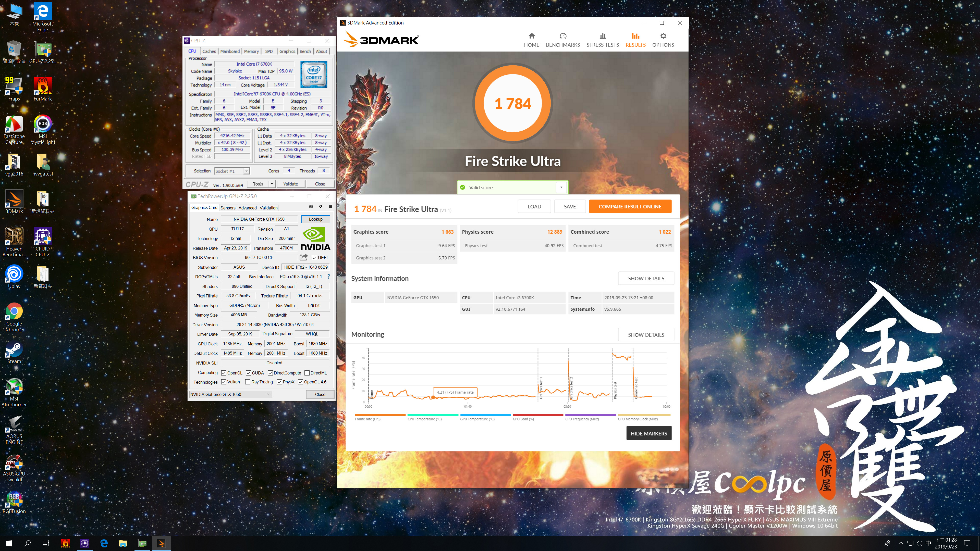The image size is (980, 551).
Task: Launch Uplay desktop shortcut
Action: 14,277
